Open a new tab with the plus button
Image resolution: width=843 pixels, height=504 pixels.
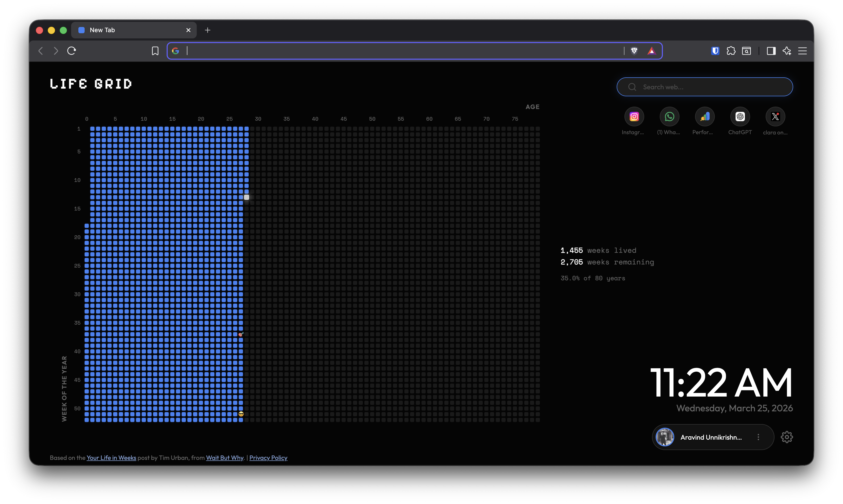point(208,30)
